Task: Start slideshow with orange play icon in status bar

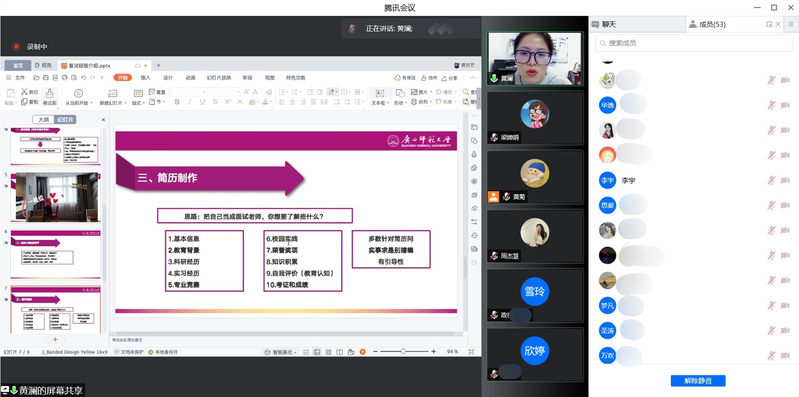Action: pos(362,352)
